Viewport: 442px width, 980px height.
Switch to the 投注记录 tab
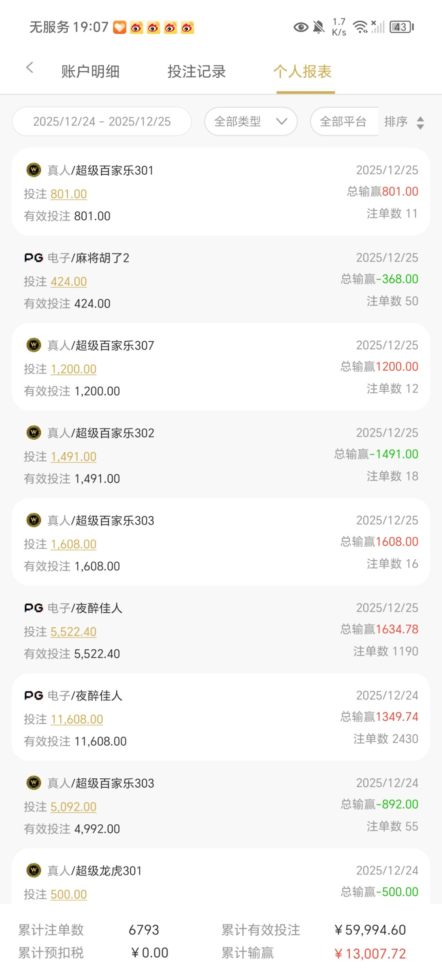pyautogui.click(x=196, y=72)
